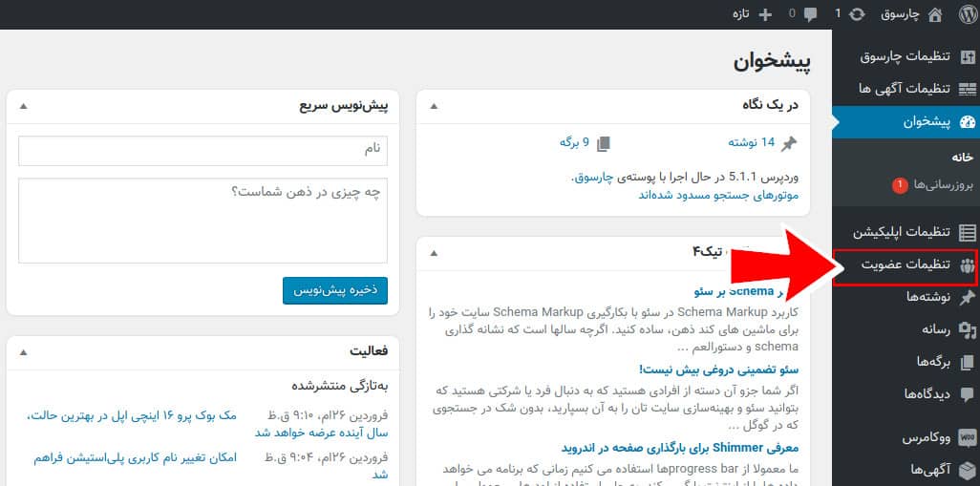Click the تنظیمات عضویت users icon
Viewport: 980px width, 486px height.
[967, 264]
